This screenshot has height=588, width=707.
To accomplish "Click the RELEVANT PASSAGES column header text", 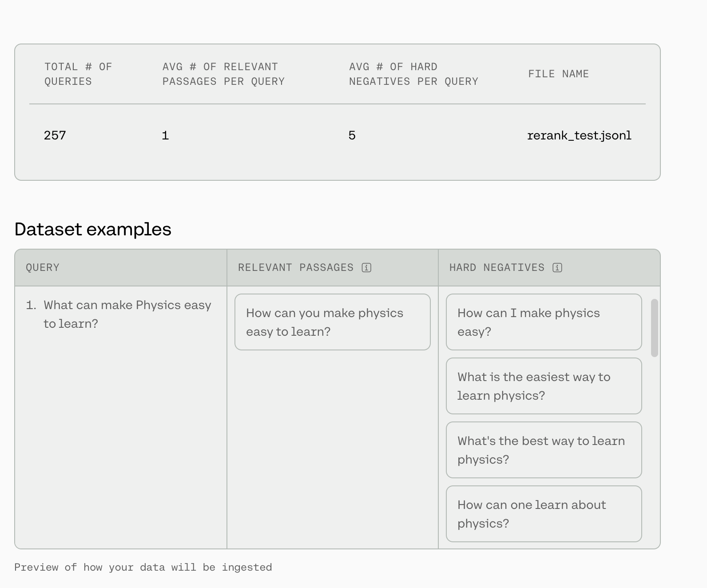I will (296, 267).
